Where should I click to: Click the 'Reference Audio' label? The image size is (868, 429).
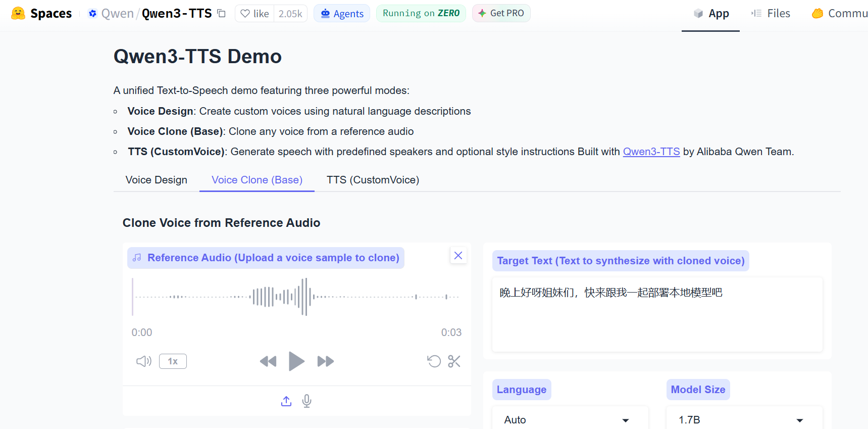(x=266, y=258)
